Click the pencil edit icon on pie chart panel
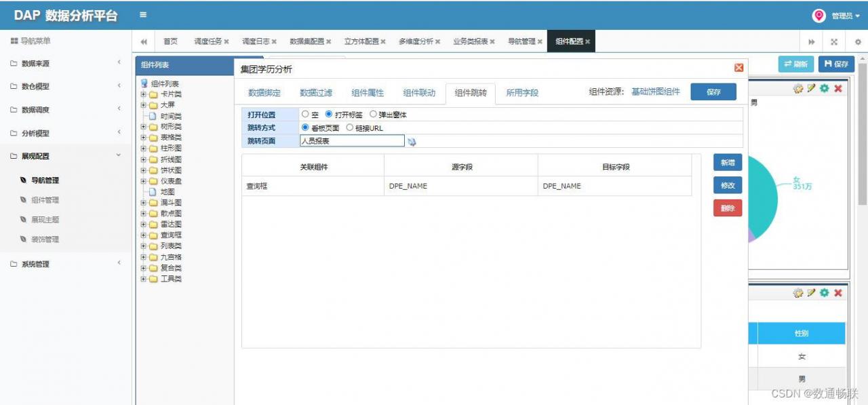Image resolution: width=868 pixels, height=405 pixels. coord(811,88)
